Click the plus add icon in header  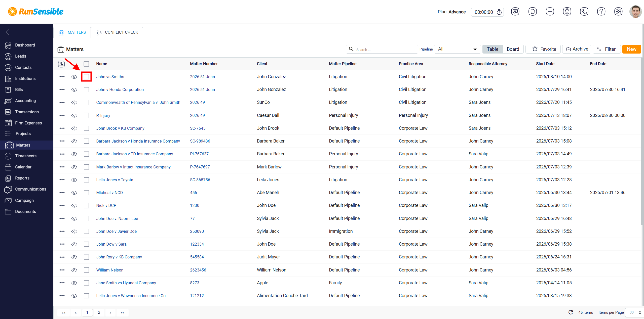[550, 12]
